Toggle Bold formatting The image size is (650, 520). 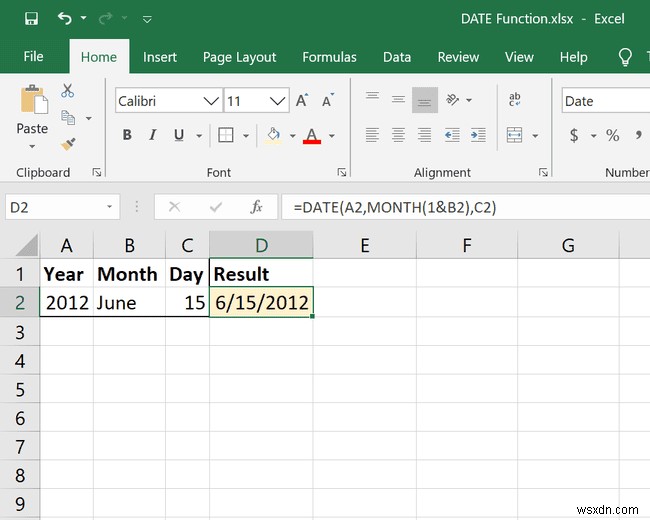coord(127,135)
